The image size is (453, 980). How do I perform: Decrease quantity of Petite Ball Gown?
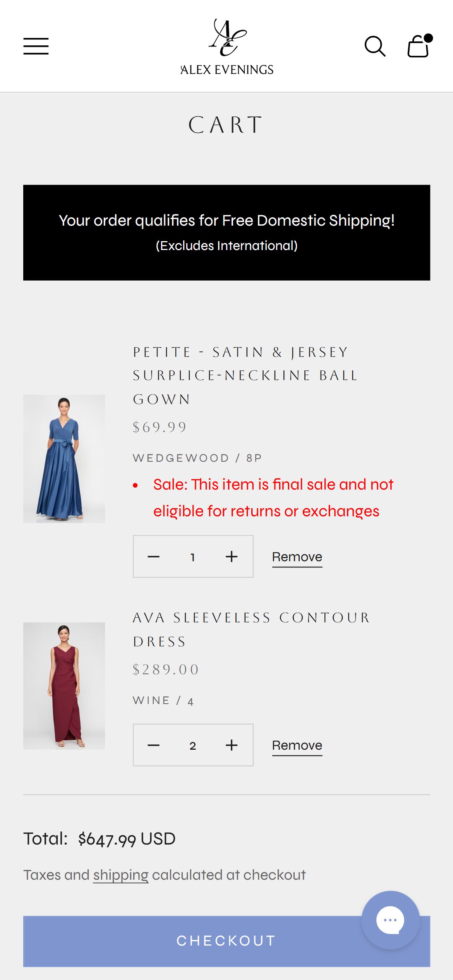click(154, 557)
